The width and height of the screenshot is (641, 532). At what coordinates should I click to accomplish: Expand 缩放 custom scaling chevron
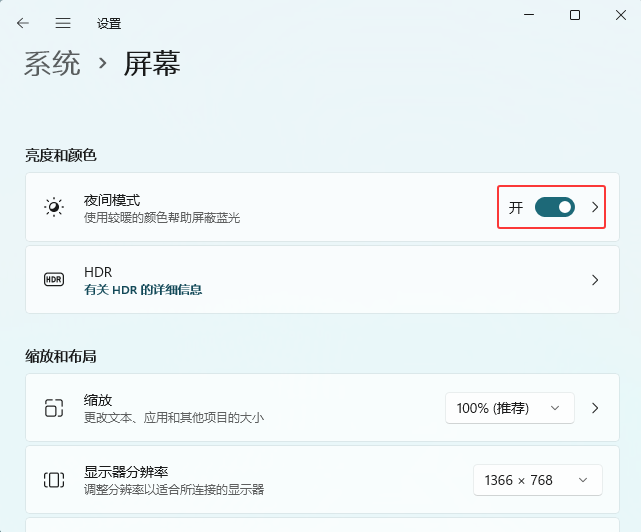click(595, 408)
